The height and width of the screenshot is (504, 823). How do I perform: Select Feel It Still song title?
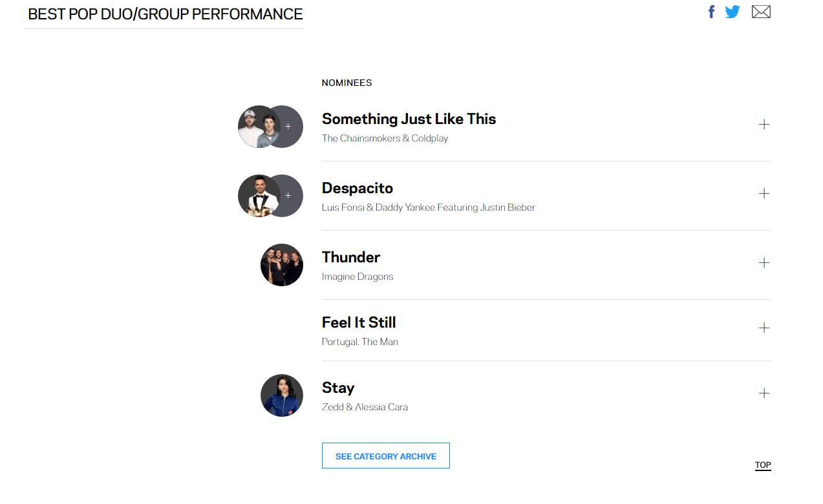(x=359, y=322)
